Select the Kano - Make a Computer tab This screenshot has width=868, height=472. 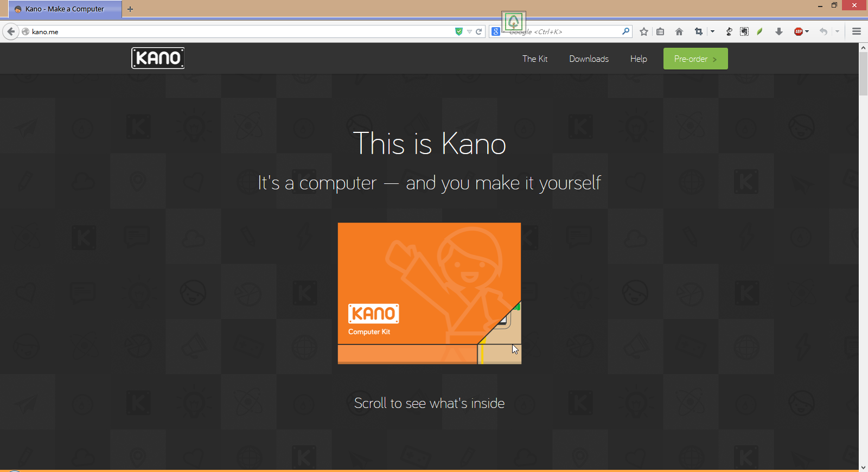click(65, 9)
